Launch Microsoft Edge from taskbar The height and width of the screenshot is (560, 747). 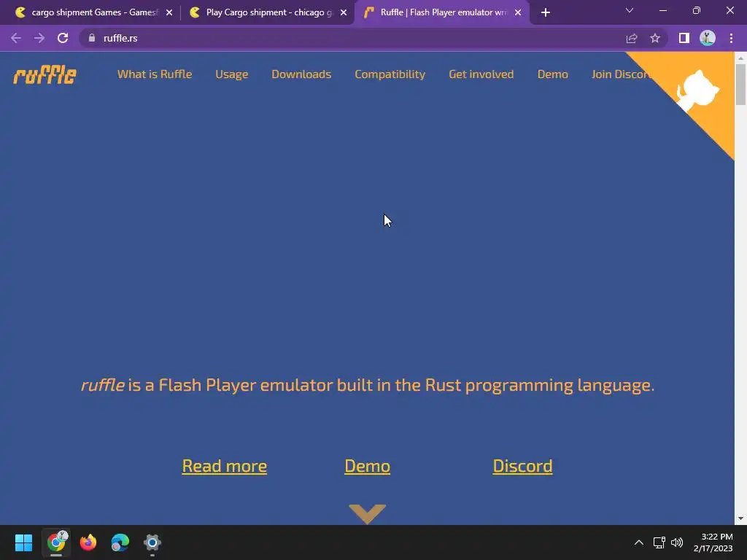120,542
